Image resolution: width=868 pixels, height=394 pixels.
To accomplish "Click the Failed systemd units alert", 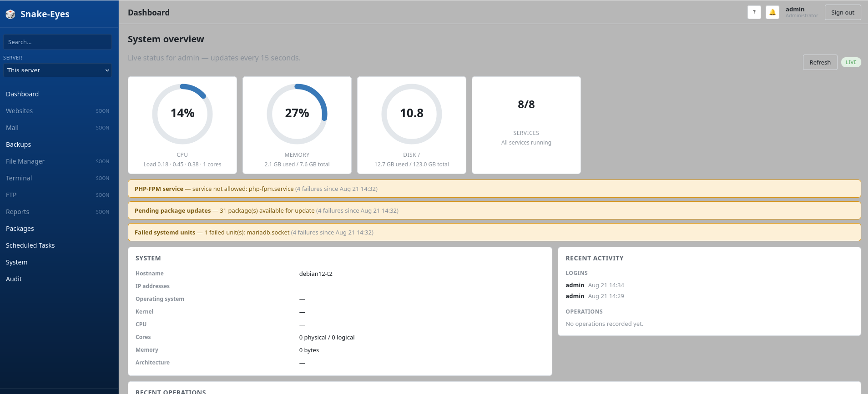I will pyautogui.click(x=495, y=232).
